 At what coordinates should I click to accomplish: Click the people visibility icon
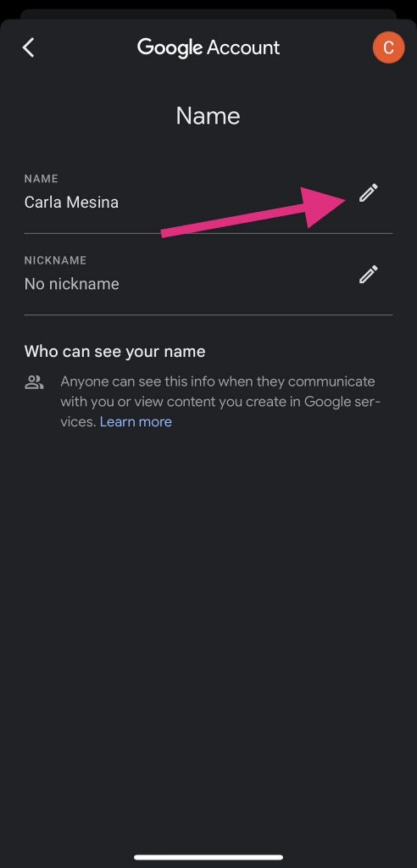pos(35,381)
